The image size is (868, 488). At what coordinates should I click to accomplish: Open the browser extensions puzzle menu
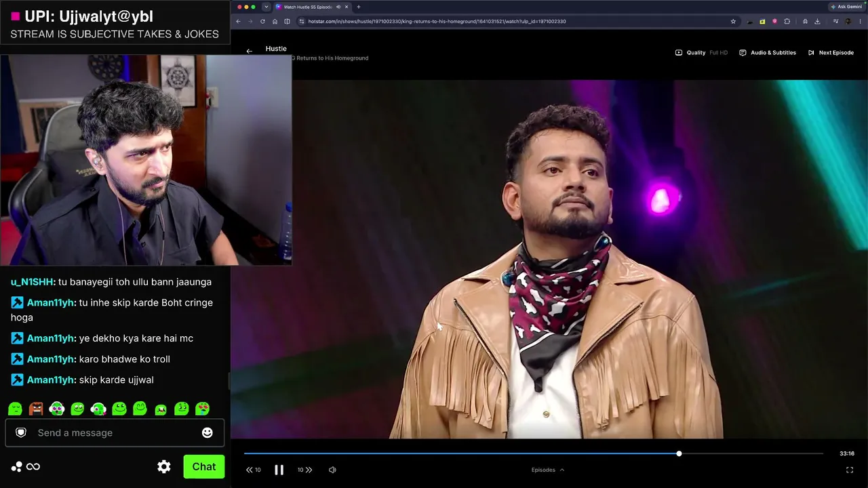(x=787, y=21)
